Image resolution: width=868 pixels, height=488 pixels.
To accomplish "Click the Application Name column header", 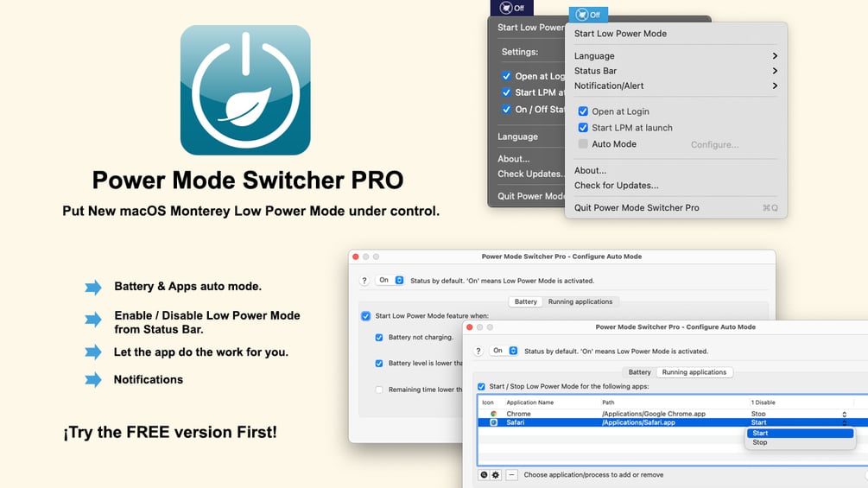I will point(529,402).
